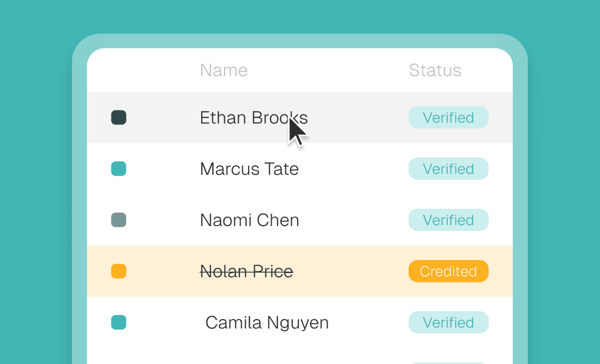Click the orange square beside Nolan Price
Viewport: 600px width, 364px height.
[119, 271]
